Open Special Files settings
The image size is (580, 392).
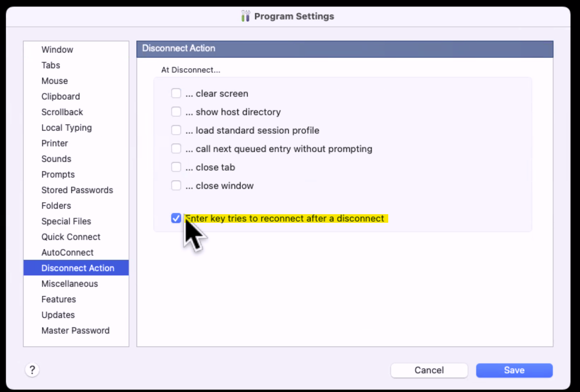tap(76, 221)
